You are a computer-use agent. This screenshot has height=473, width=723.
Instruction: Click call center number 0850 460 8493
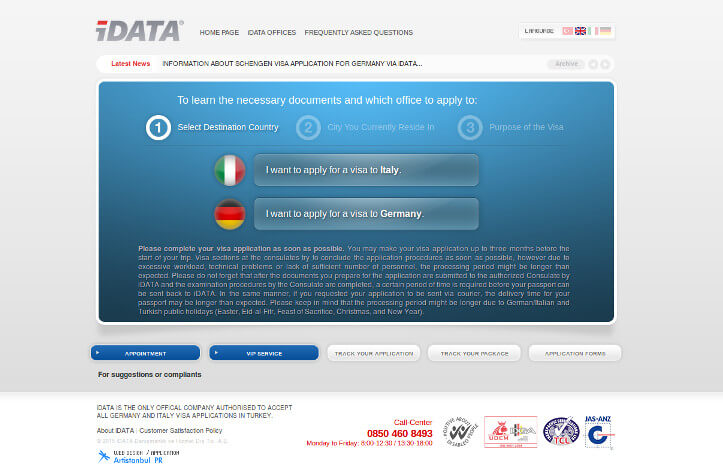click(400, 433)
